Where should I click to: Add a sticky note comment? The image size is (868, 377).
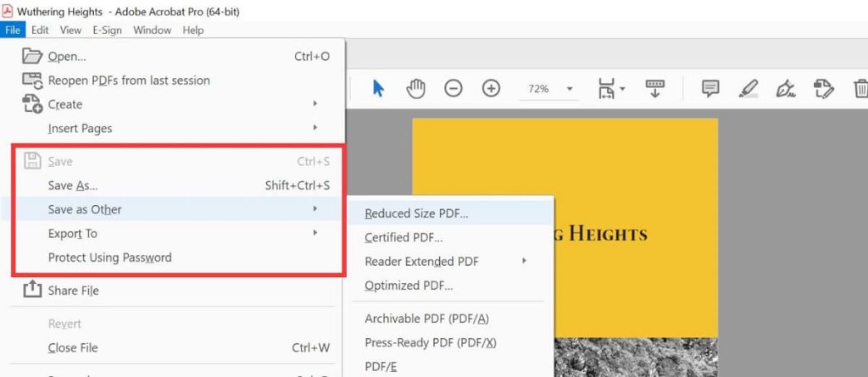click(x=710, y=89)
